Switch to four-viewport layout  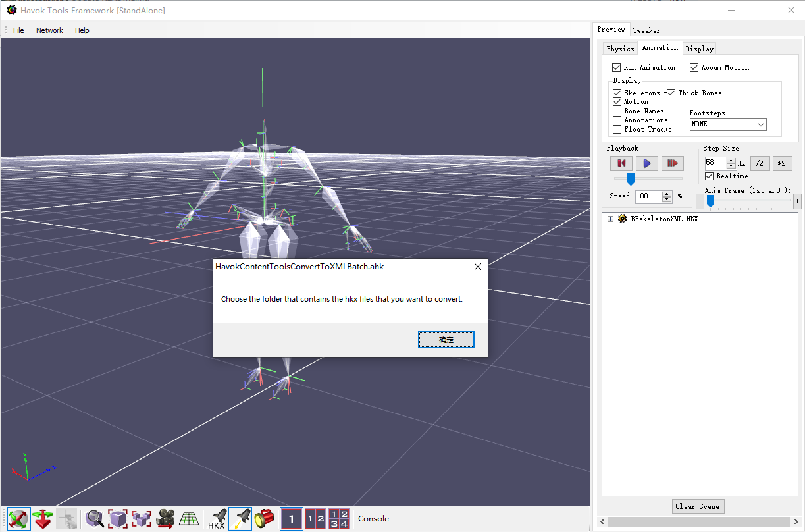pyautogui.click(x=339, y=519)
